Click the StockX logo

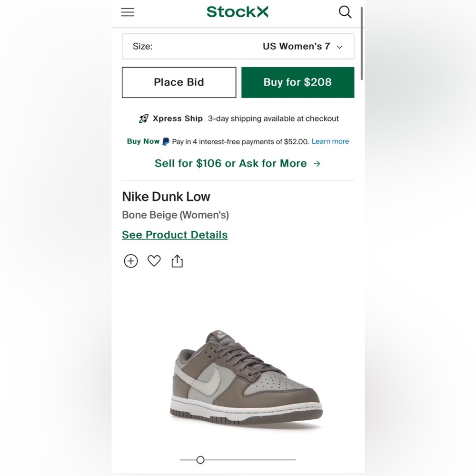coord(238,12)
